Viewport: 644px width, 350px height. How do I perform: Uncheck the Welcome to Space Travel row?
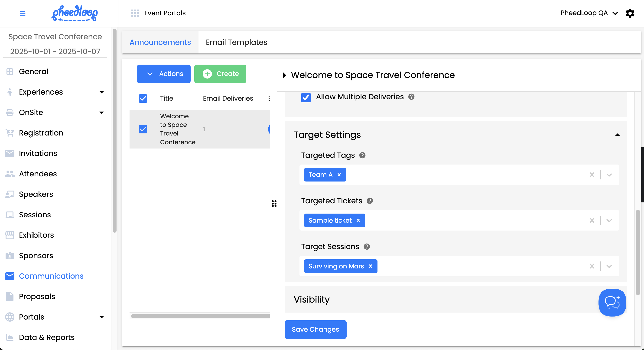point(143,129)
